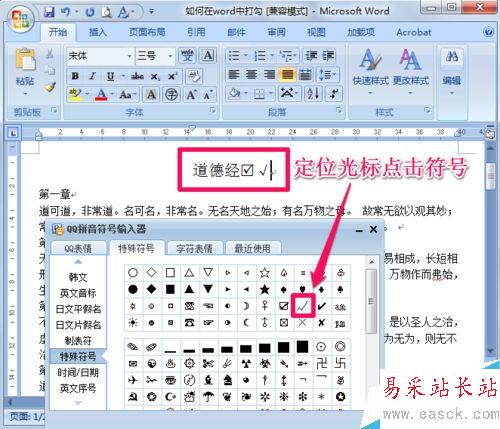Screen dimensions: 500x429
Task: Open the 宋体 font name dropdown
Action: pyautogui.click(x=129, y=56)
